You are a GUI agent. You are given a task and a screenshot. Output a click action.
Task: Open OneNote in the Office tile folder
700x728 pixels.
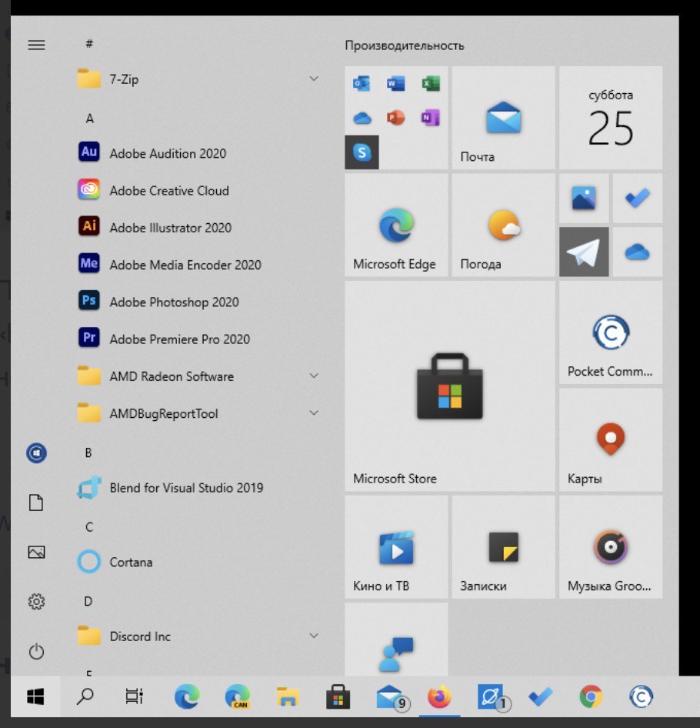(430, 118)
